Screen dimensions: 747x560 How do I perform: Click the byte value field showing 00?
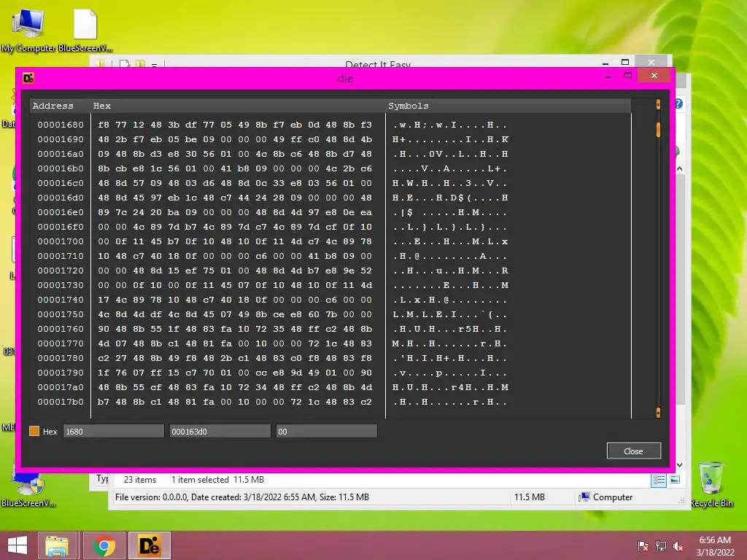(326, 431)
